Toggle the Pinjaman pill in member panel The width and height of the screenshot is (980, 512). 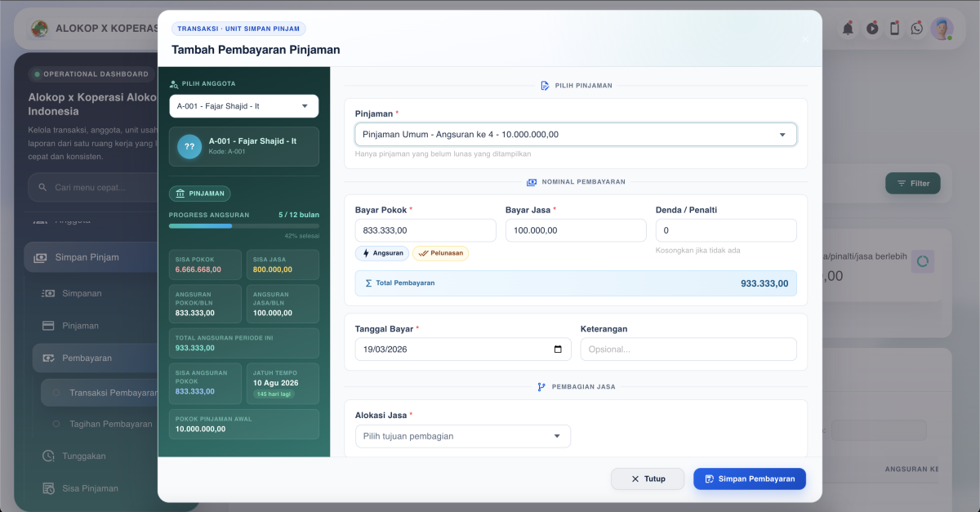pyautogui.click(x=199, y=194)
